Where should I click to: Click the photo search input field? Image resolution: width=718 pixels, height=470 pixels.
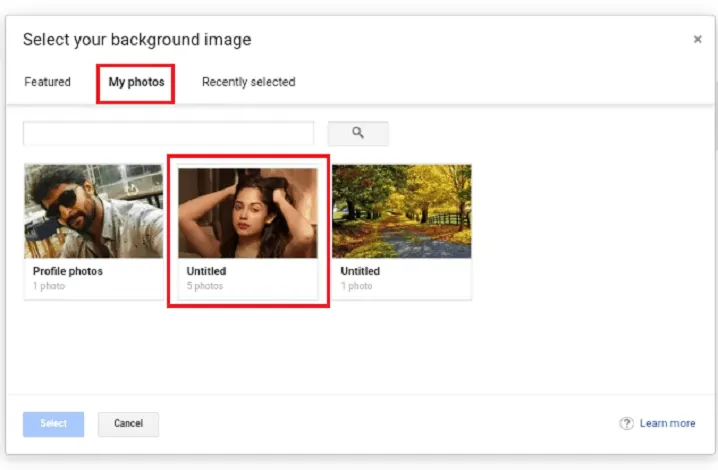tap(169, 133)
